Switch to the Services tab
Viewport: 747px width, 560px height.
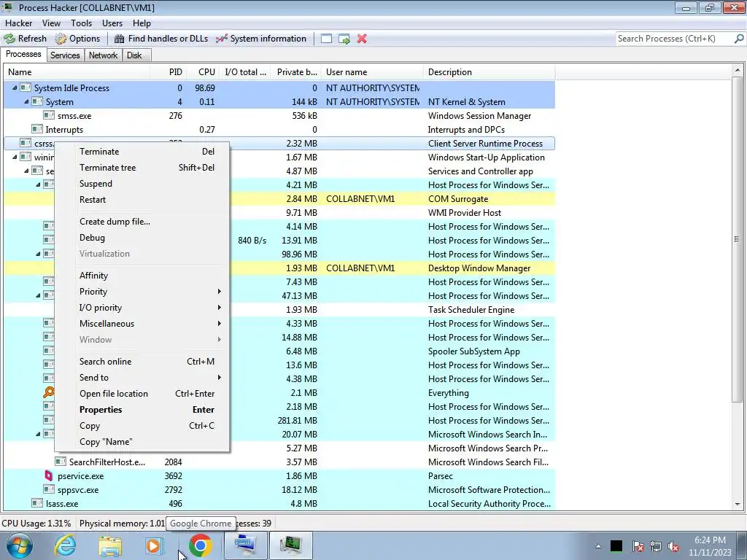pyautogui.click(x=65, y=55)
